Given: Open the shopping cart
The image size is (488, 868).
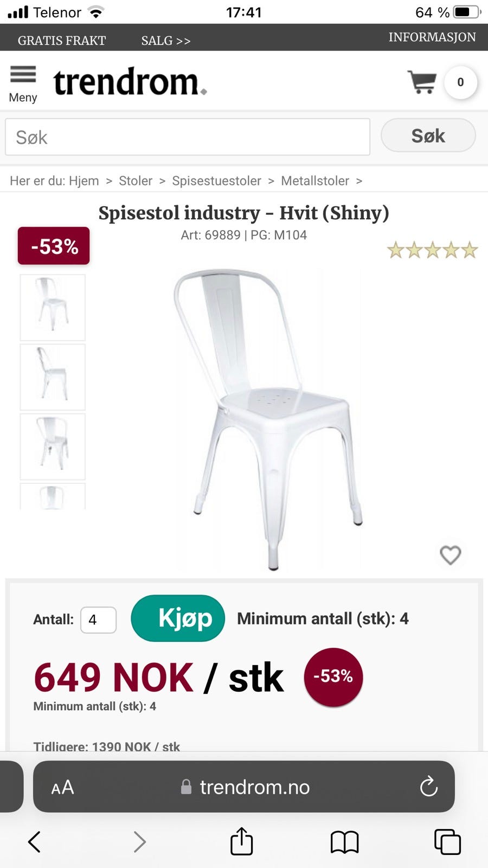Looking at the screenshot, I should click(422, 82).
